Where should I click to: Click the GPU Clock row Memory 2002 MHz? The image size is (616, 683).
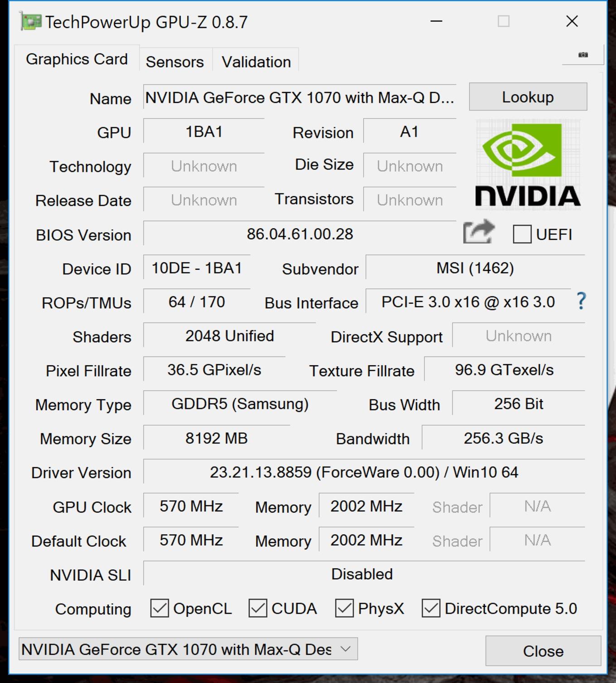[x=366, y=506]
